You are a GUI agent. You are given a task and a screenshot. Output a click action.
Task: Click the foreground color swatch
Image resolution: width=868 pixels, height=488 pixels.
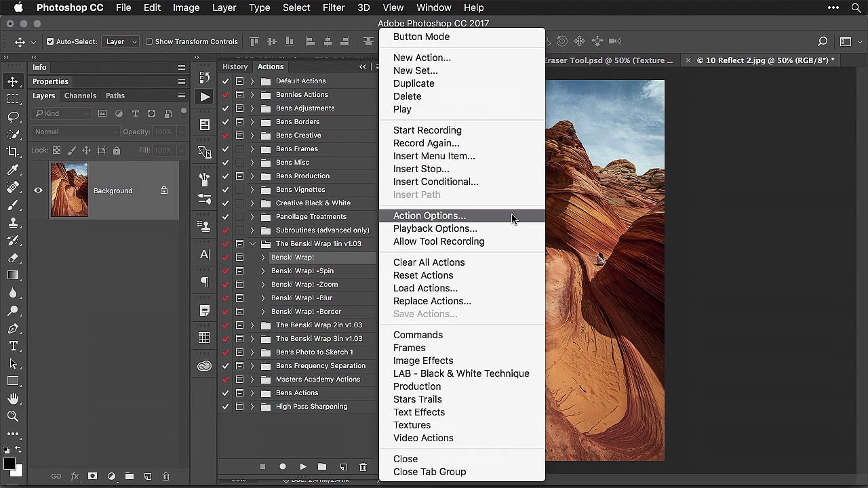pyautogui.click(x=9, y=464)
